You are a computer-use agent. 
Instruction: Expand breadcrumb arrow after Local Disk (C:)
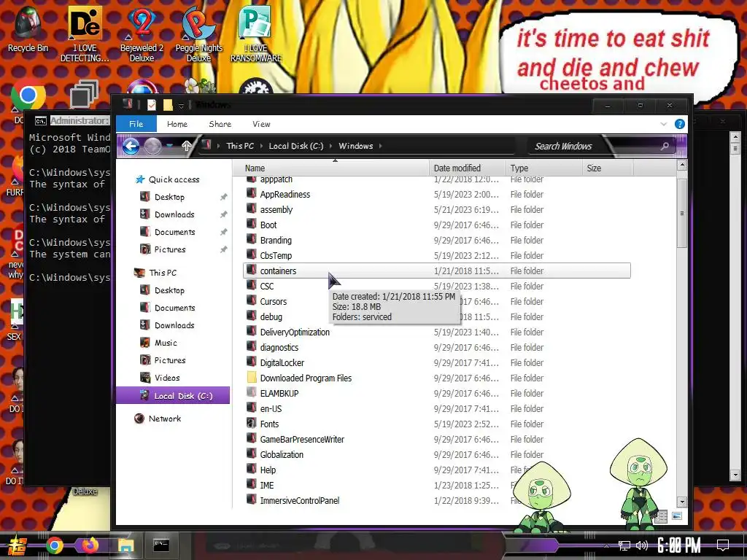pos(331,146)
